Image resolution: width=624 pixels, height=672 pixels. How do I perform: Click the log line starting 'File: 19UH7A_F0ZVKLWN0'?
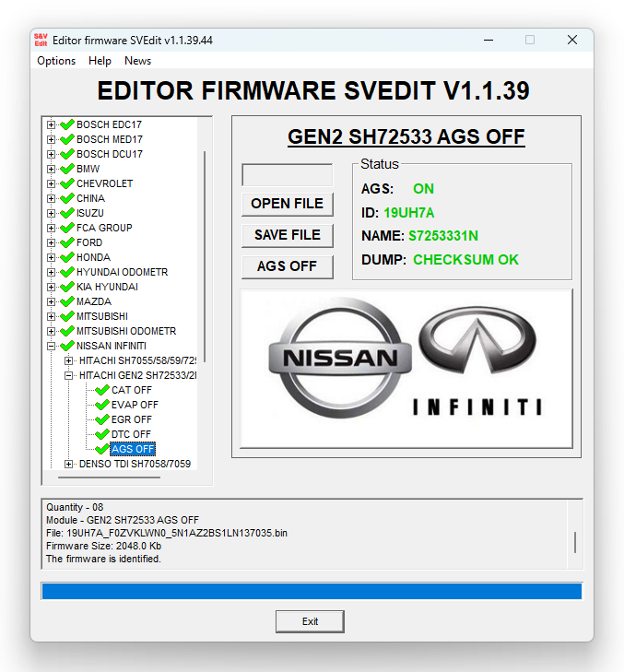pyautogui.click(x=167, y=533)
